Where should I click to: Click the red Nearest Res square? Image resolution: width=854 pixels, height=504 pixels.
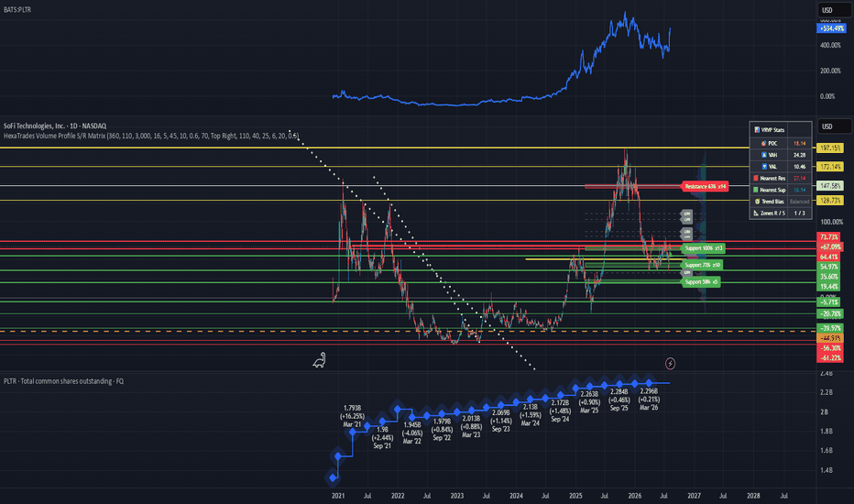(x=755, y=178)
